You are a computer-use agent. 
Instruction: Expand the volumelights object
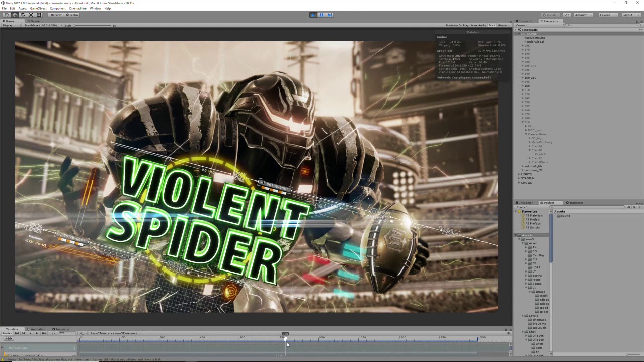[523, 166]
